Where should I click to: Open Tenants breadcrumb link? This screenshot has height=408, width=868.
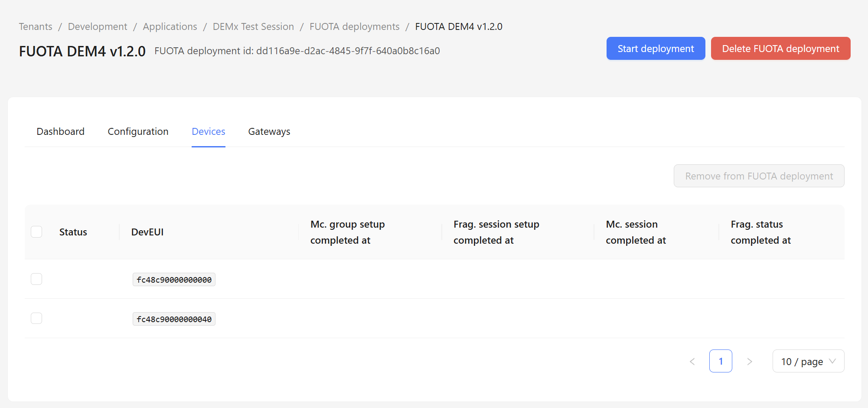tap(36, 26)
